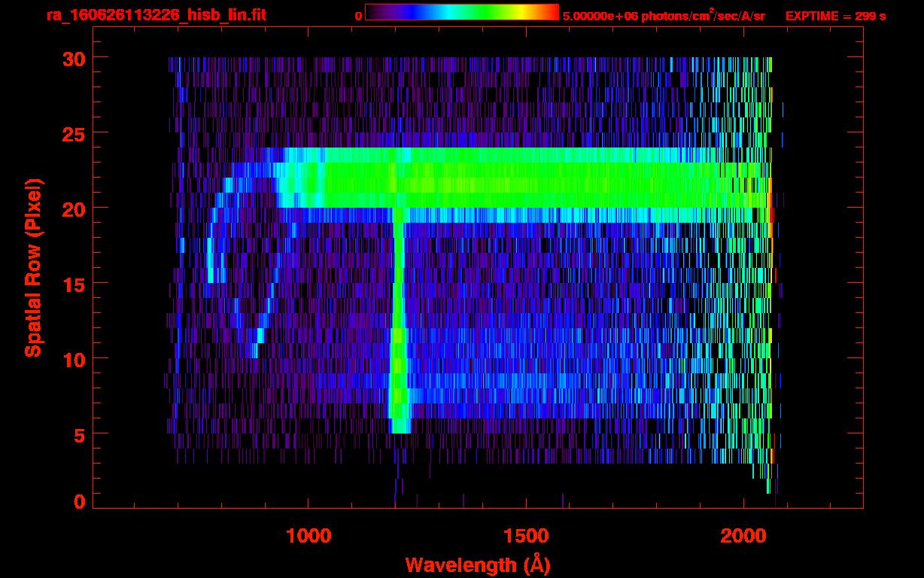
Task: Click the color scale bar at top
Action: pyautogui.click(x=461, y=13)
